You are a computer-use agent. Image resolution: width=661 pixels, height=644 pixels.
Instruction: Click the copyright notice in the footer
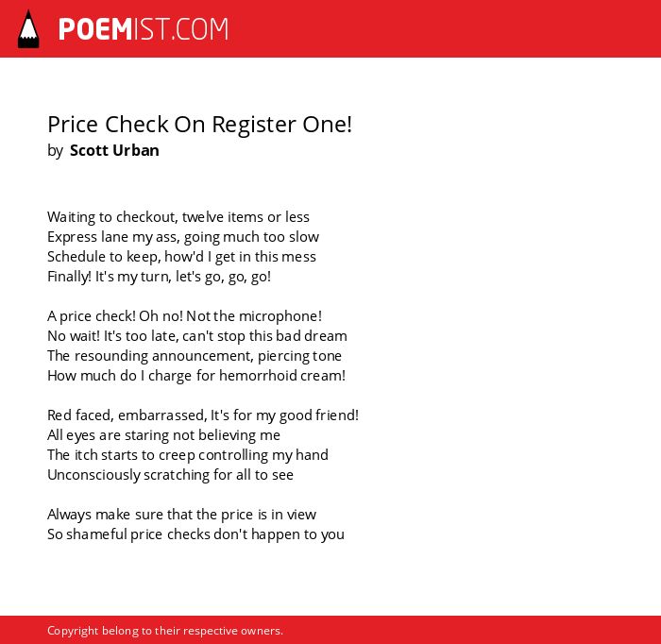click(x=165, y=631)
